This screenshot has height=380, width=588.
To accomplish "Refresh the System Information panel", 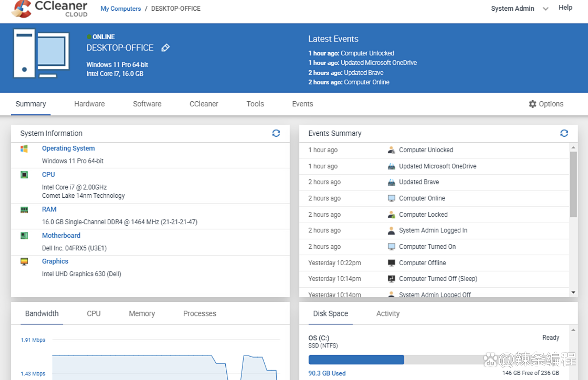I will [276, 133].
